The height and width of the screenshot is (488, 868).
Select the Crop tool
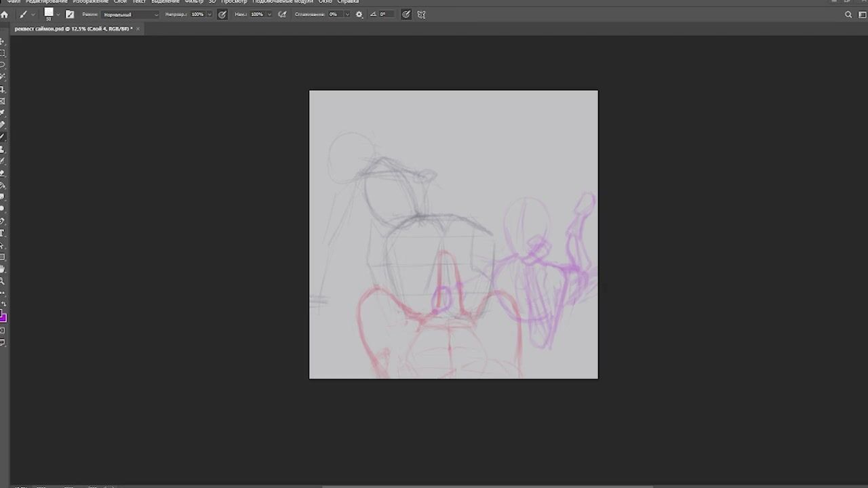tap(2, 89)
